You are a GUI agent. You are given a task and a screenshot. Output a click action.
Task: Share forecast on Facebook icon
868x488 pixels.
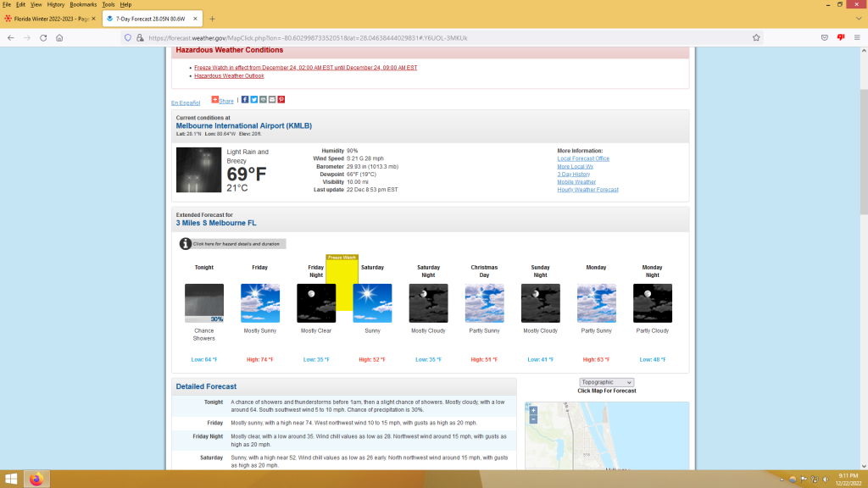pos(245,100)
